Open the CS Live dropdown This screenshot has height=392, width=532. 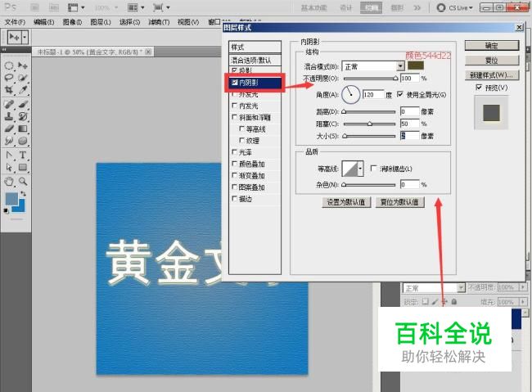coord(471,8)
